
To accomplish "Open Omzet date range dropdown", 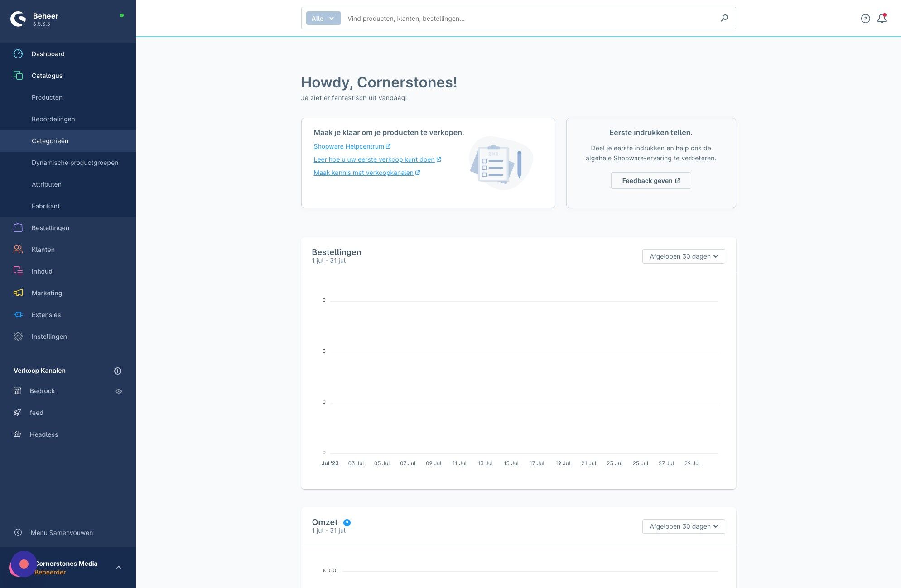I will click(684, 526).
